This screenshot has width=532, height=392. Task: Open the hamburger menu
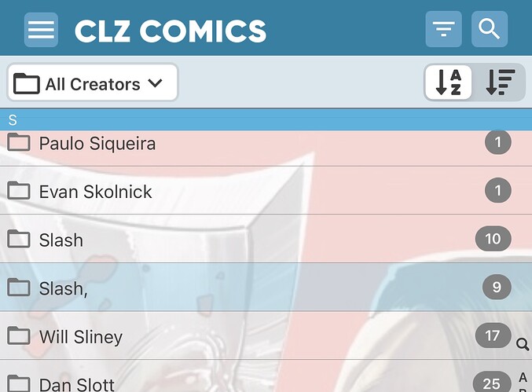pos(41,30)
